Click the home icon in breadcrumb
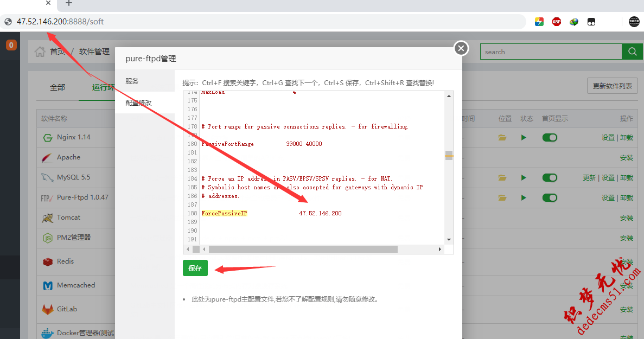The height and width of the screenshot is (339, 644). (40, 52)
